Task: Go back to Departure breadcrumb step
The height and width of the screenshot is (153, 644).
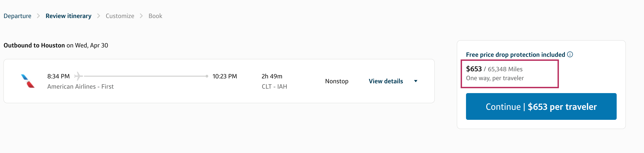Action: [17, 16]
